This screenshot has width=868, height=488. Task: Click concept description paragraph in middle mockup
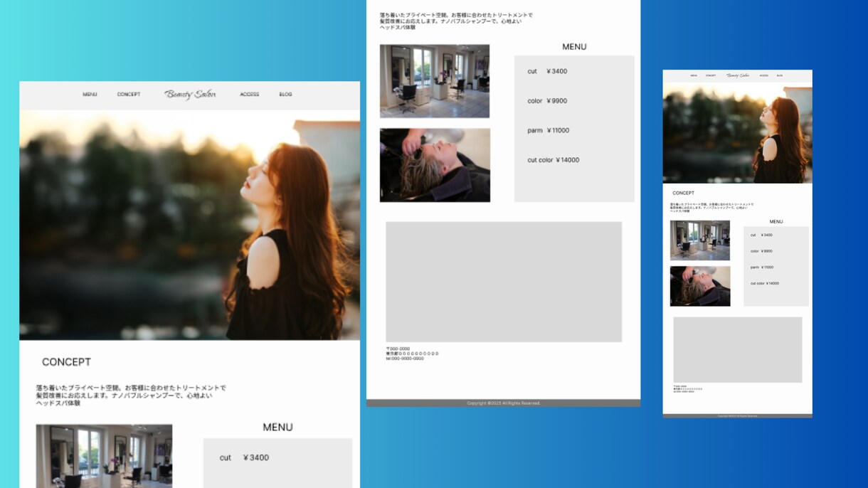pyautogui.click(x=456, y=21)
